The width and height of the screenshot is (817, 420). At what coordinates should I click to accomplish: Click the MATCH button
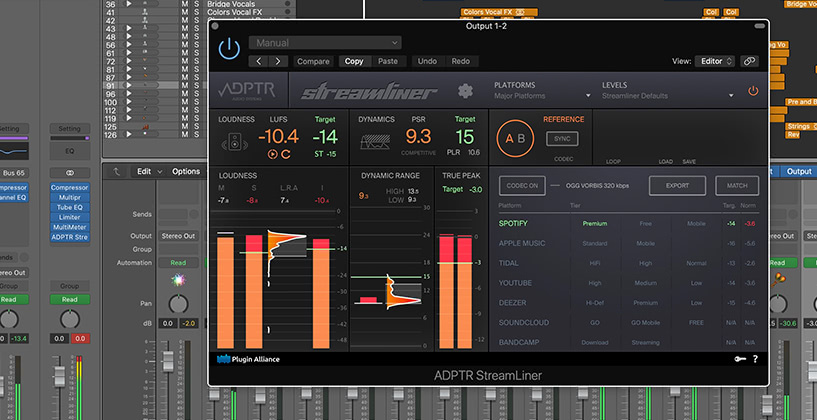737,186
